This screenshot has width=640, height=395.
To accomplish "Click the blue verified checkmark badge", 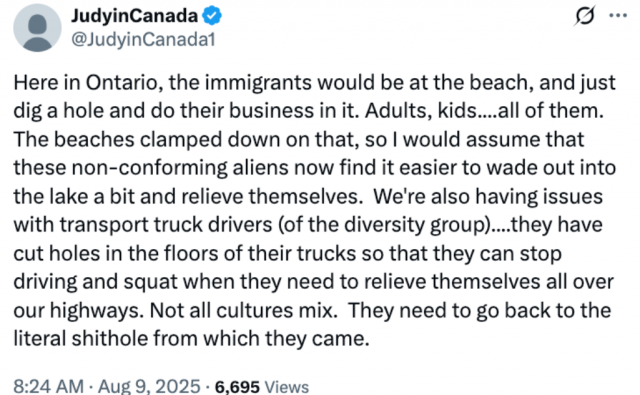I will pos(212,16).
